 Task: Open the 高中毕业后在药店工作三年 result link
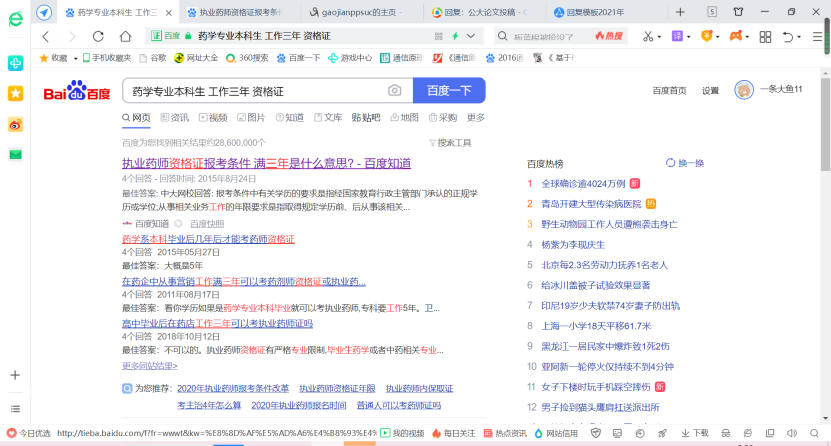tap(217, 323)
